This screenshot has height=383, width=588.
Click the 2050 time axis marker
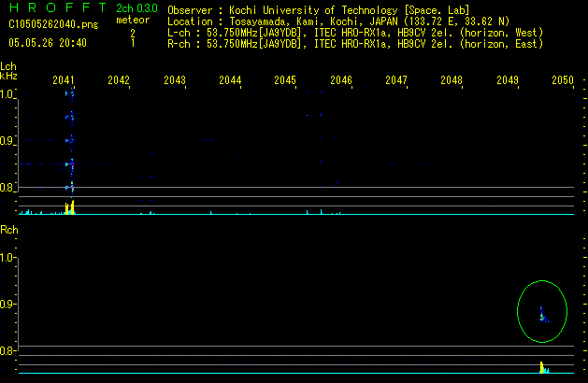pyautogui.click(x=563, y=80)
